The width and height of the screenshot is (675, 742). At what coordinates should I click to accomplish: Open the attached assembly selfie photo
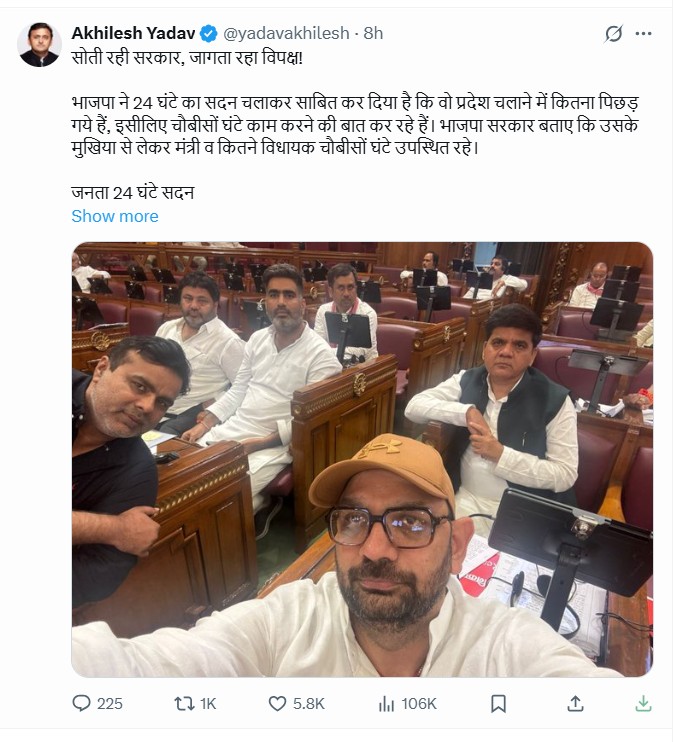click(362, 459)
